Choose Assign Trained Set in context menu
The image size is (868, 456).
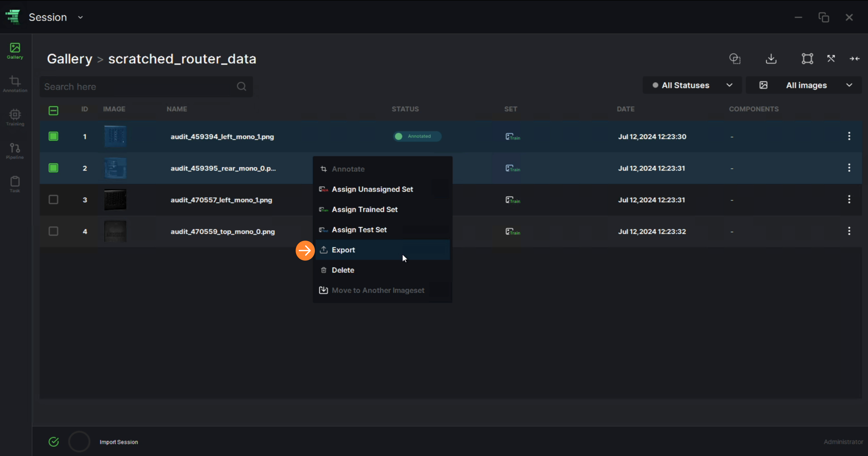coord(382,209)
